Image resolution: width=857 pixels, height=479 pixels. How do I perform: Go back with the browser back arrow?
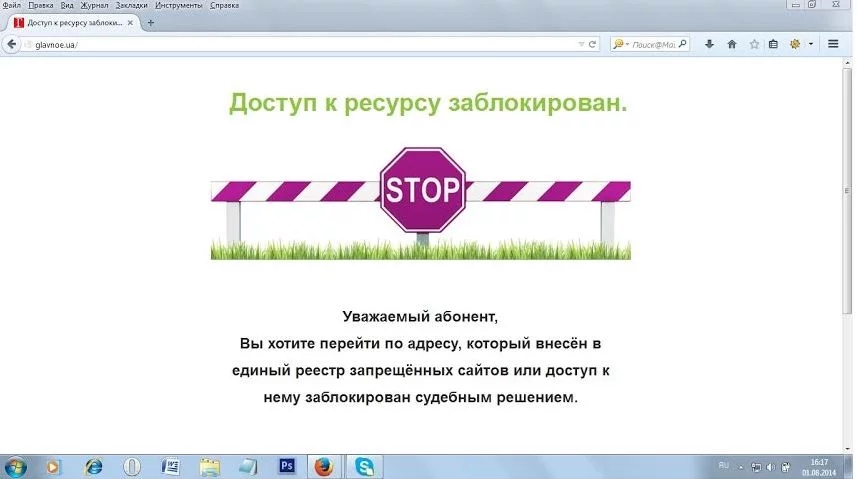(x=11, y=44)
